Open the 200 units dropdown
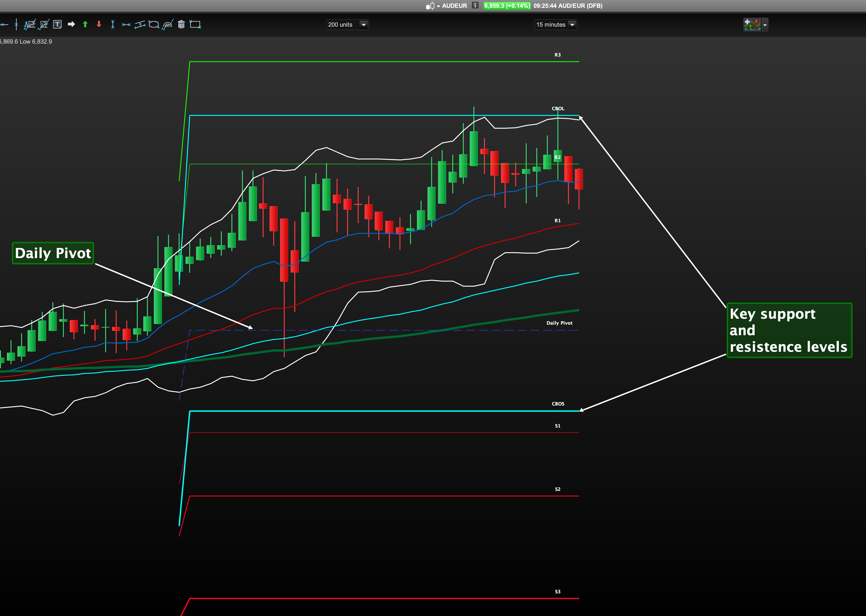 coord(347,25)
